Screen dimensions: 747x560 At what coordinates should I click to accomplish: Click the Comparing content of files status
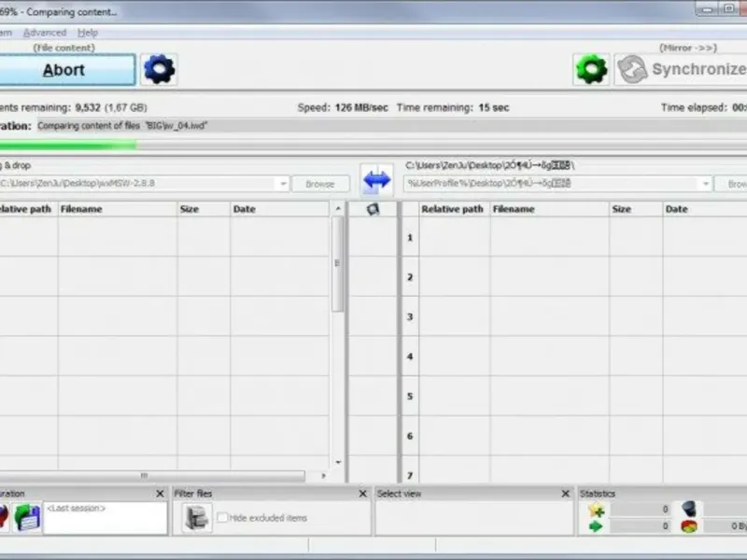(122, 126)
